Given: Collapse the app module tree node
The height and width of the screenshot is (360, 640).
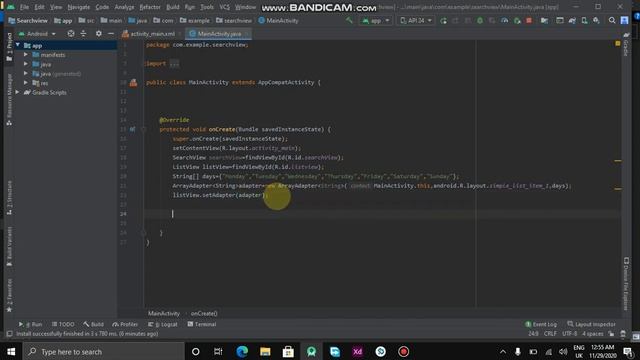Looking at the screenshot, I should point(18,45).
